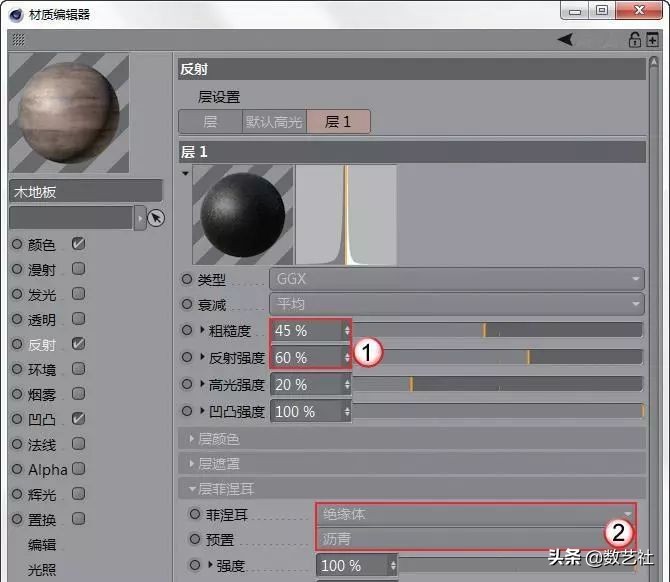Image resolution: width=670 pixels, height=582 pixels.
Task: Click the animation dot beside 强度
Action: (195, 565)
